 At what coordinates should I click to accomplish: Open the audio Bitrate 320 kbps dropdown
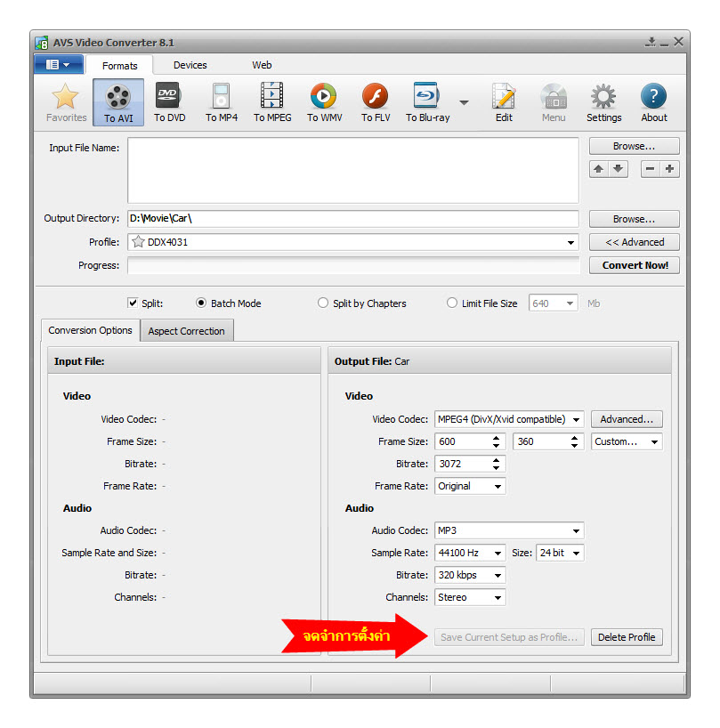pyautogui.click(x=470, y=575)
